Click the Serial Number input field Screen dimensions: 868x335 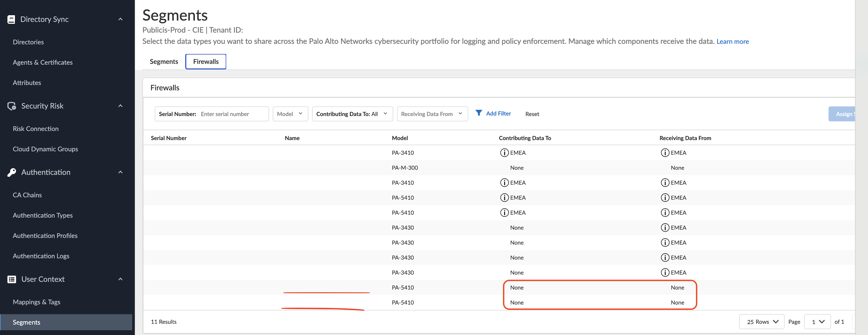click(x=233, y=114)
